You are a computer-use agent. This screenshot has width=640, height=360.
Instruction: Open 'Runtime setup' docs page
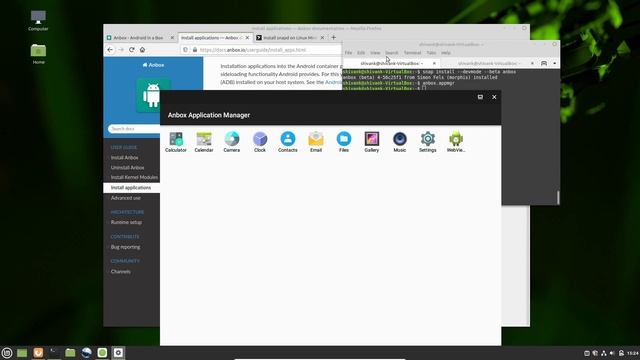(x=126, y=222)
